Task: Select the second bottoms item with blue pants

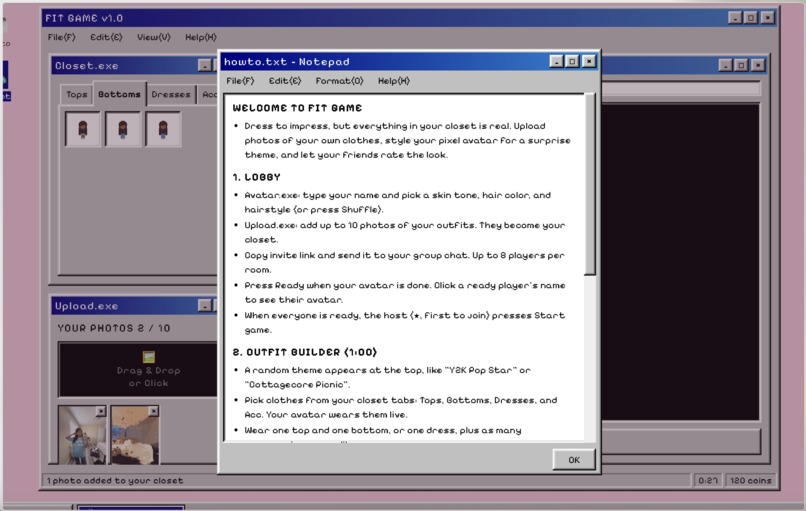Action: [123, 129]
